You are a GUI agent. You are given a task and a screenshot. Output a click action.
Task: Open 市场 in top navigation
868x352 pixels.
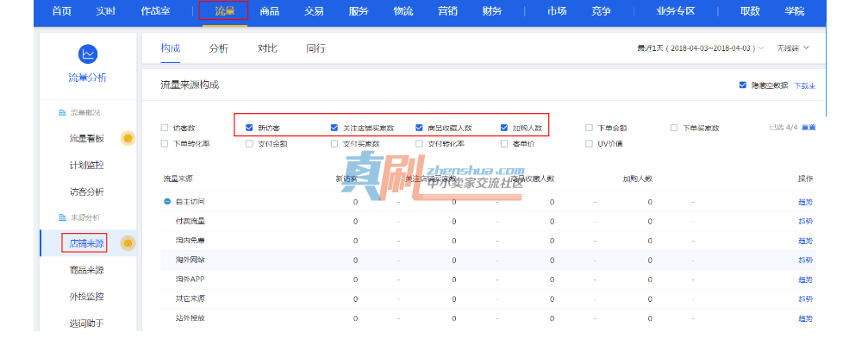(557, 11)
